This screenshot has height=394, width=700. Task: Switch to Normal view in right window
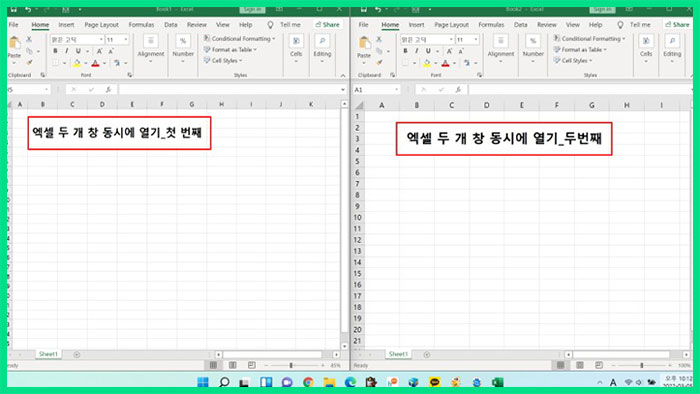click(560, 365)
